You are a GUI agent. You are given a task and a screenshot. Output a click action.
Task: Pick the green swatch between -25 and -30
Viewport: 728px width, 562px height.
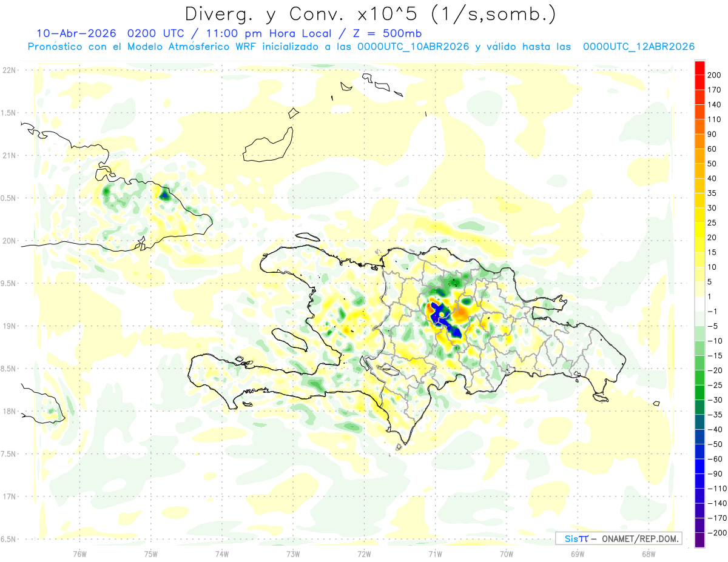point(699,392)
